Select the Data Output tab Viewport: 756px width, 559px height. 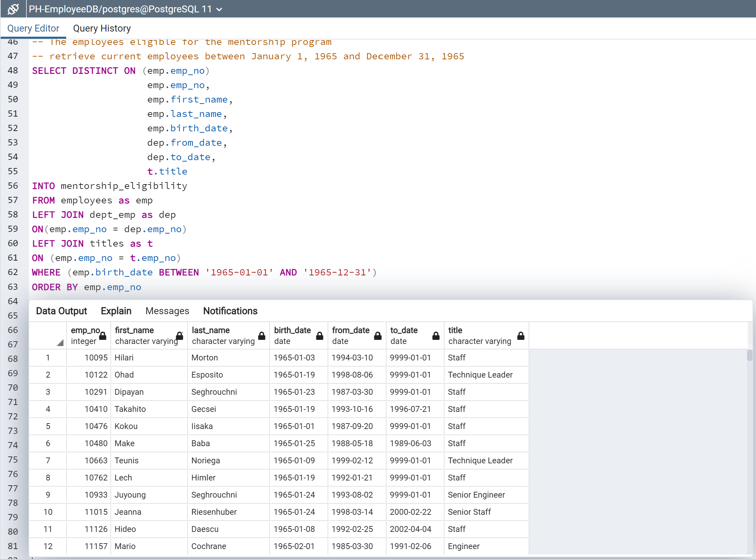point(61,311)
